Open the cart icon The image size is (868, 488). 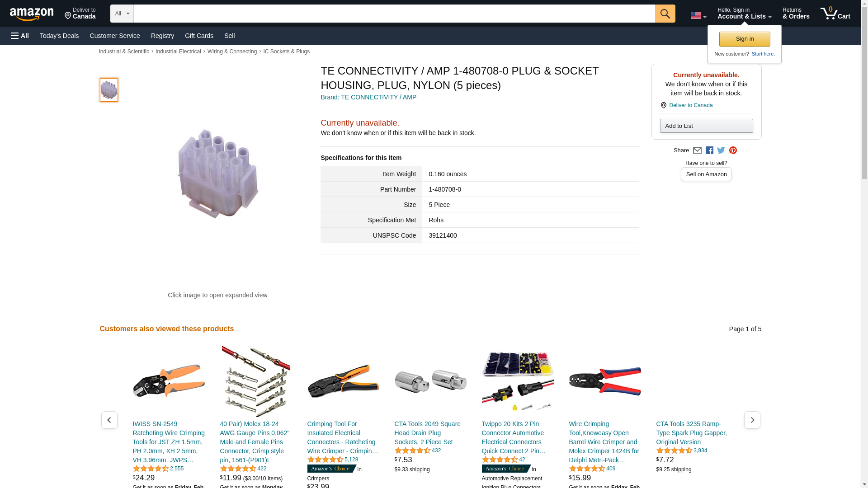pos(835,13)
